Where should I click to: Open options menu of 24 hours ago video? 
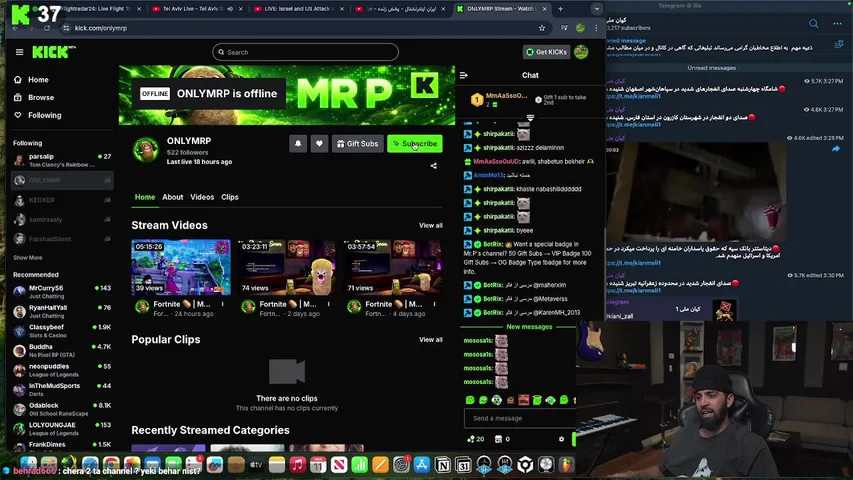pos(222,304)
